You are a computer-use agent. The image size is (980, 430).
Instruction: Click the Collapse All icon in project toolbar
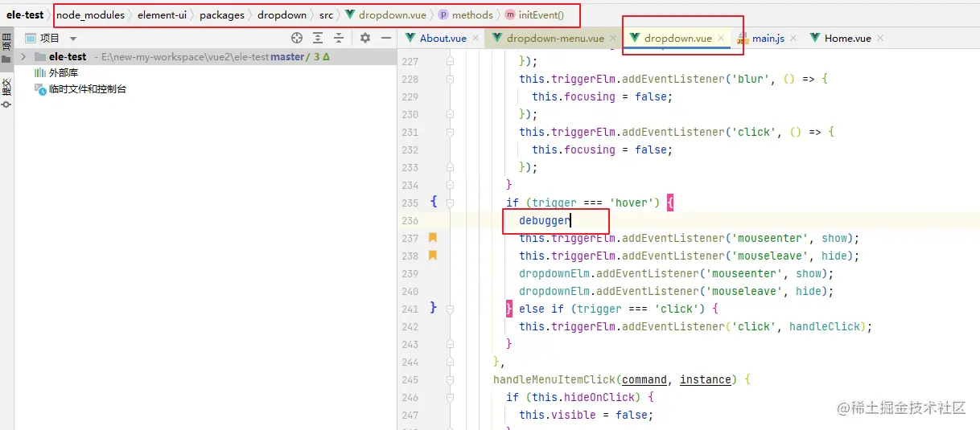point(339,38)
